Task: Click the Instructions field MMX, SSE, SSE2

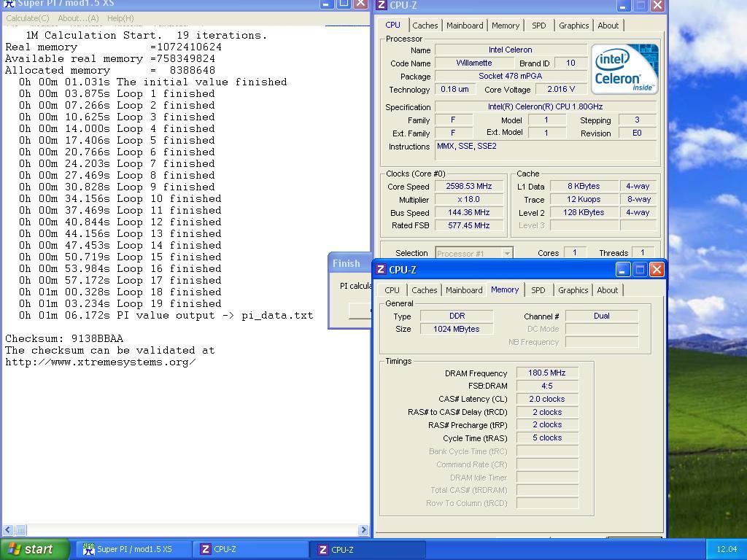Action: coord(546,150)
